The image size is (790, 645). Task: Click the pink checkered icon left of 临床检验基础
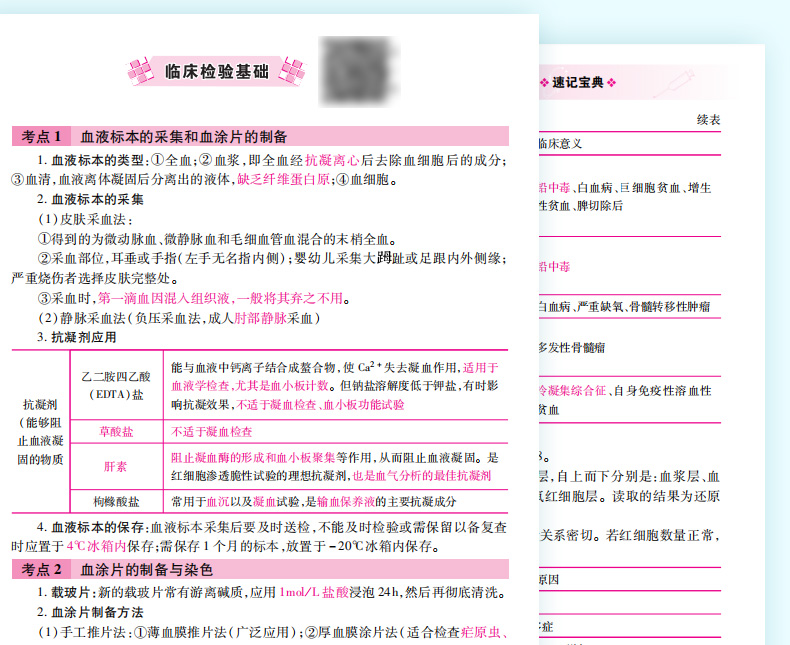[x=143, y=70]
